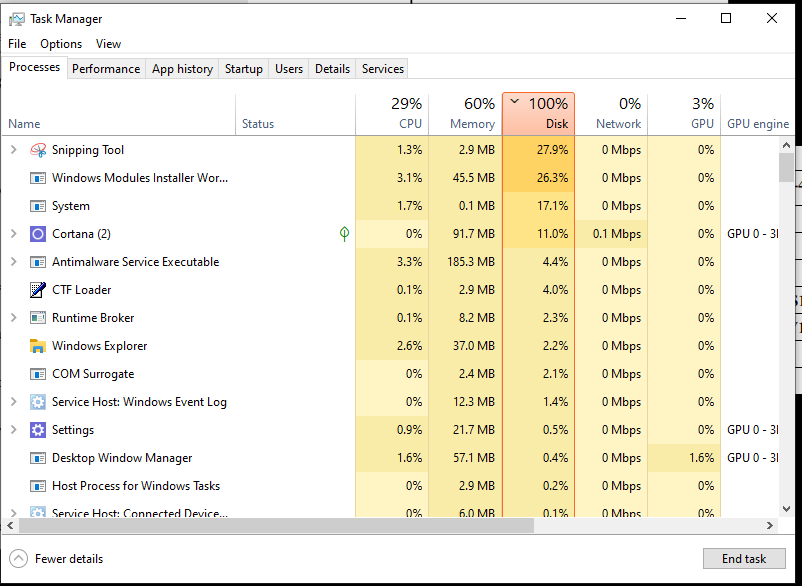Click the green leaf status icon on Cortana
Image resolution: width=802 pixels, height=586 pixels.
point(344,234)
